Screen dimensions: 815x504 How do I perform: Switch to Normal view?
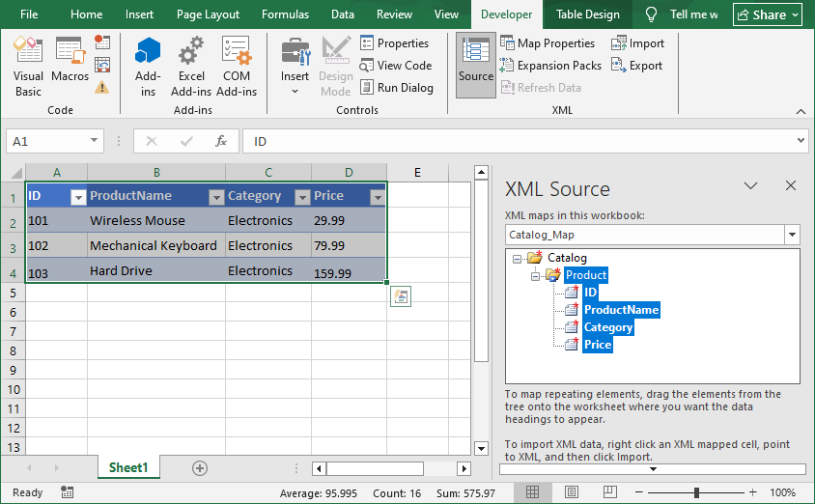click(x=532, y=492)
